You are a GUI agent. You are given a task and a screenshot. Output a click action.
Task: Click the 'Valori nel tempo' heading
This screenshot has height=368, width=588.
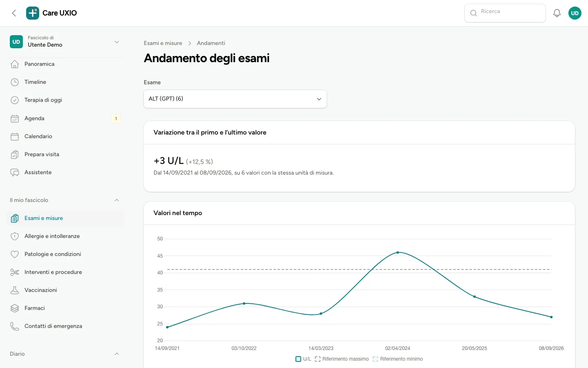[x=178, y=213]
